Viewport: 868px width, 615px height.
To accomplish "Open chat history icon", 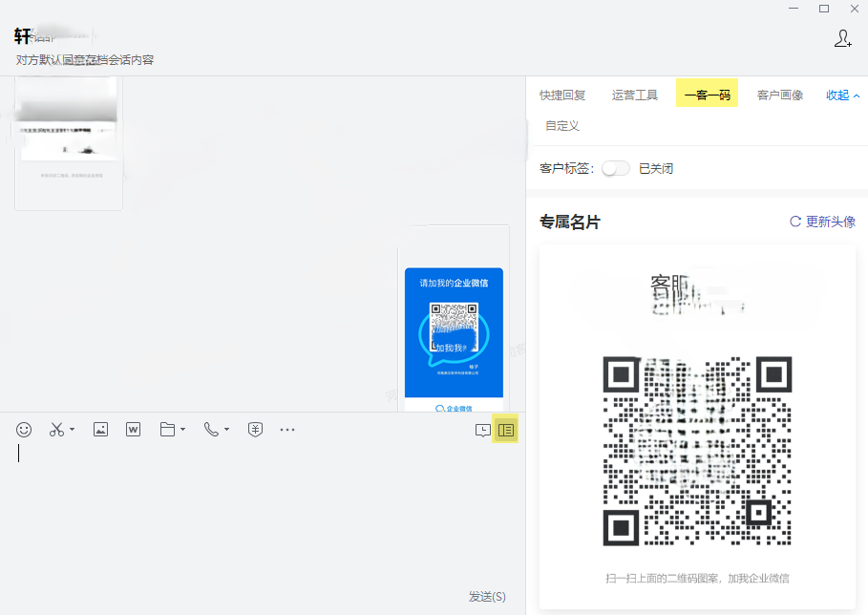I will pyautogui.click(x=483, y=430).
